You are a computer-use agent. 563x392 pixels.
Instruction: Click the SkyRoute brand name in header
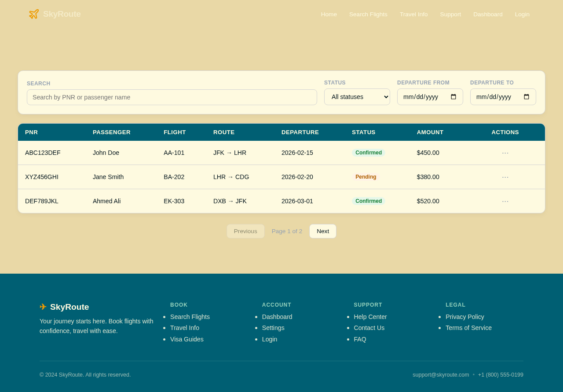click(62, 14)
